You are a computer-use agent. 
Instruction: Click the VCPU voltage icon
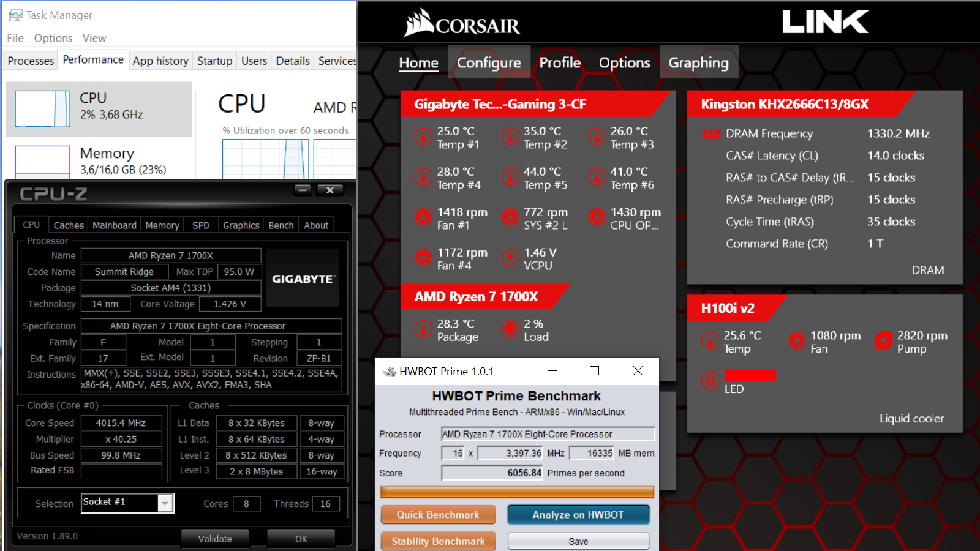point(510,258)
